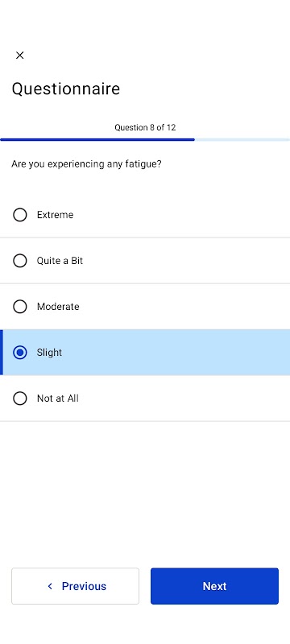Click the left chevron in Previous button

pyautogui.click(x=50, y=586)
